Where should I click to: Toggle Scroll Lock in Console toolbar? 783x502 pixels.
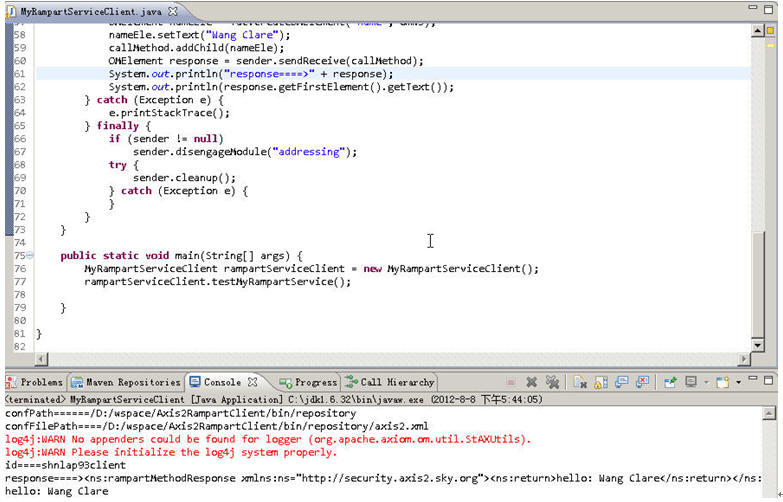coord(601,383)
